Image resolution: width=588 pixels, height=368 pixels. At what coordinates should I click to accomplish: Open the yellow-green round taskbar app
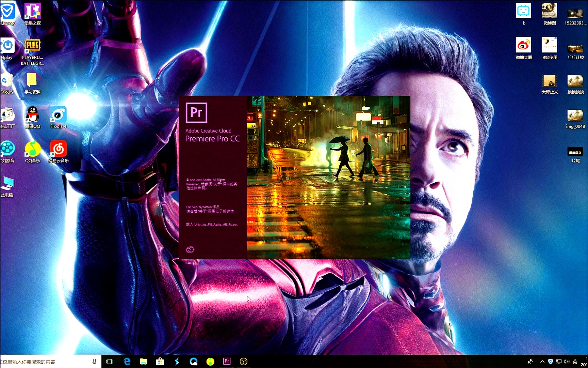click(210, 362)
